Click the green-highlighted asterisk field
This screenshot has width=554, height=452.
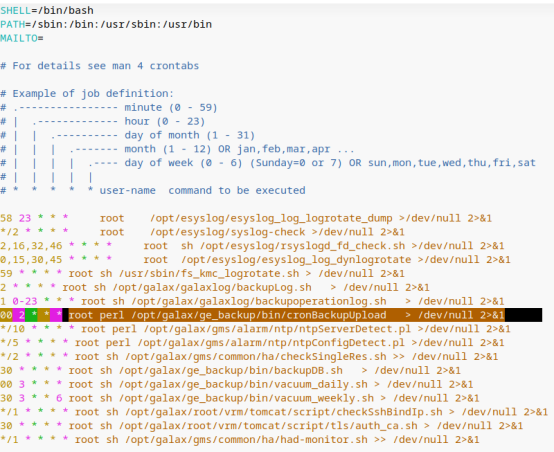[31, 315]
